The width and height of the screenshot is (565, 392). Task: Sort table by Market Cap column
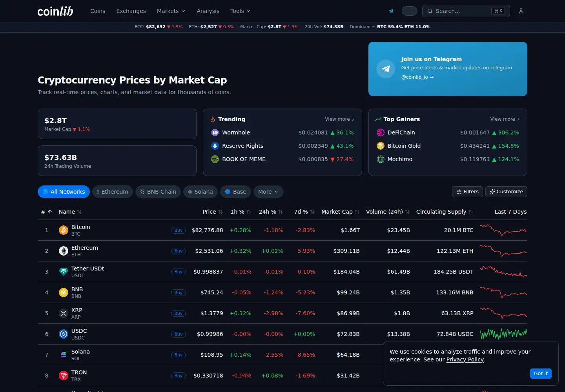pyautogui.click(x=340, y=212)
